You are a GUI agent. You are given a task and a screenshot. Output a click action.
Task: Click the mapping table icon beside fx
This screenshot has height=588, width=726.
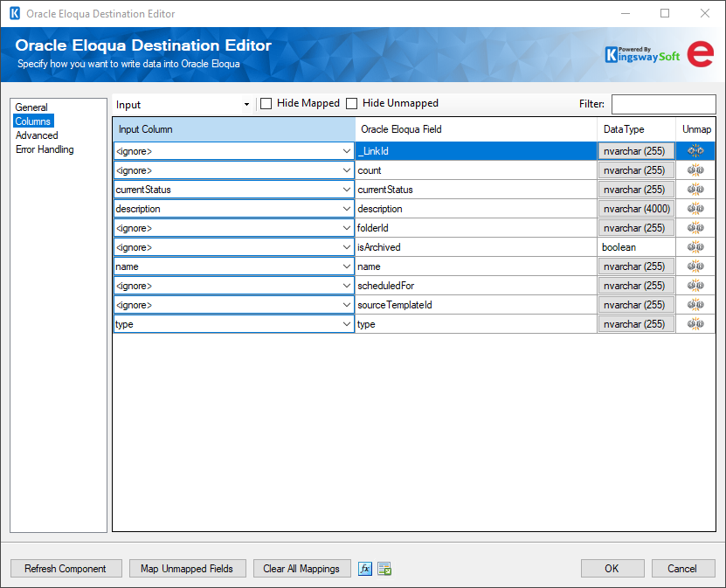[x=384, y=569]
